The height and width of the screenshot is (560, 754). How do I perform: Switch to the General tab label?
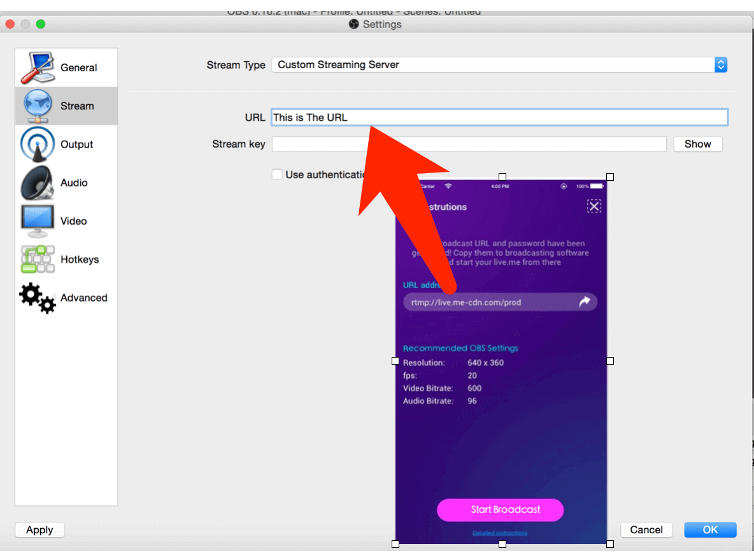coord(78,68)
